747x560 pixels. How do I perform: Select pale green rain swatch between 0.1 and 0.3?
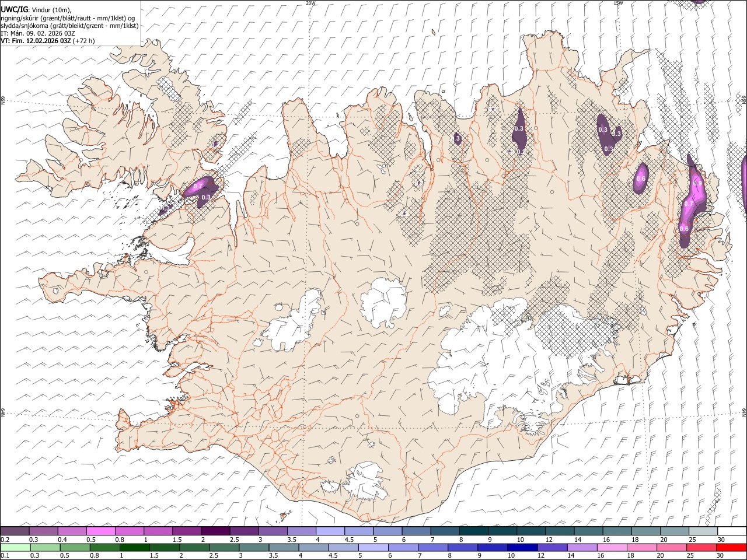click(x=15, y=547)
